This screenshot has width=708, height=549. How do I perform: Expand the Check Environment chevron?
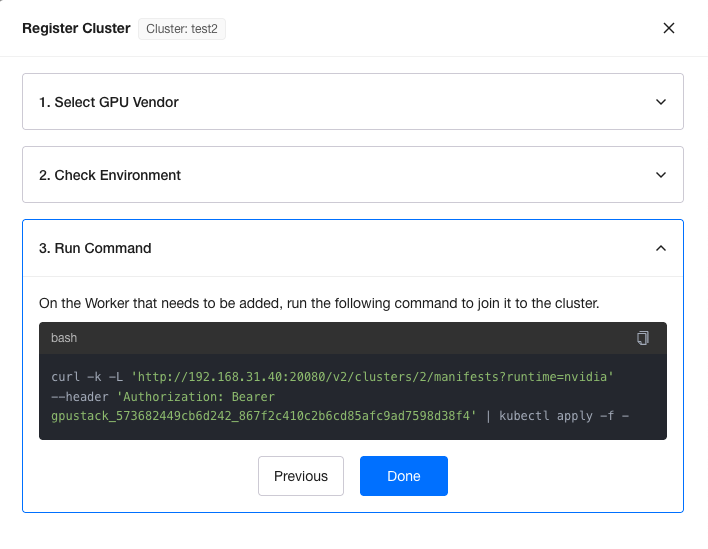(660, 175)
